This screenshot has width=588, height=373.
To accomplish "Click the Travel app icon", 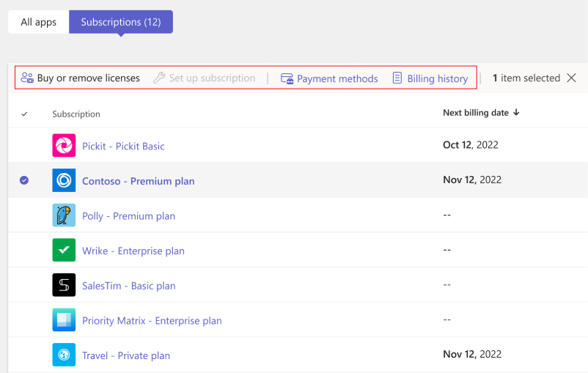I will tap(64, 355).
